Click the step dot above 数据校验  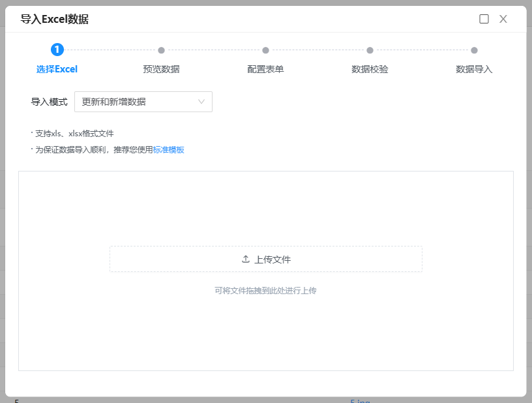pos(370,50)
